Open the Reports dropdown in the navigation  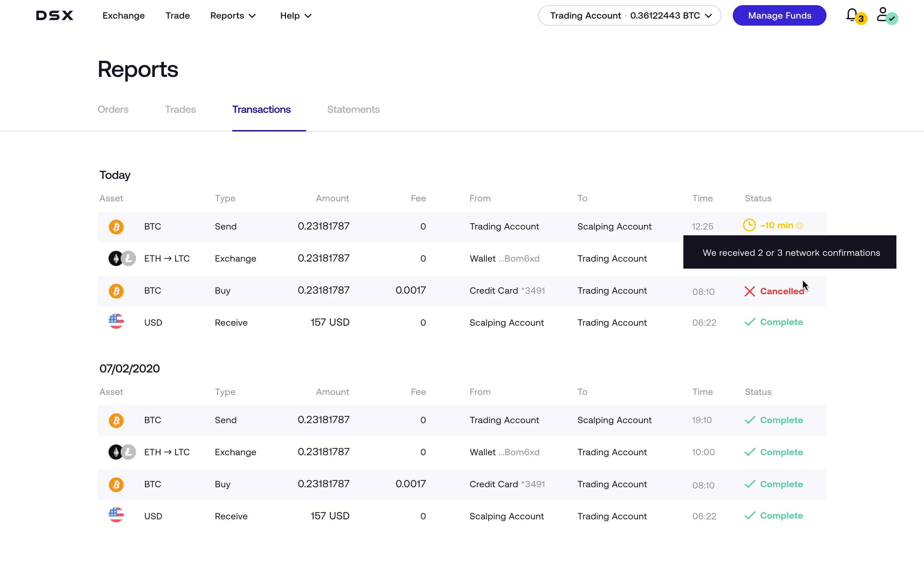[233, 16]
